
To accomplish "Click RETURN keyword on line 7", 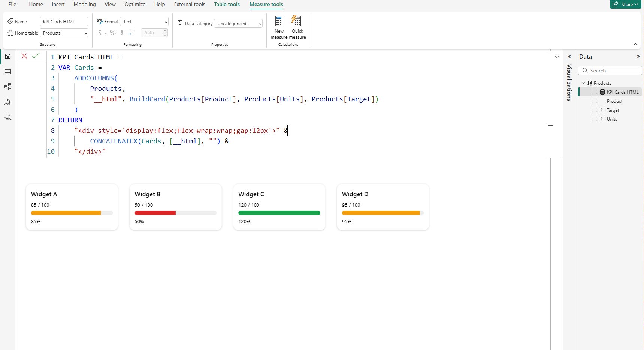I will coord(70,120).
